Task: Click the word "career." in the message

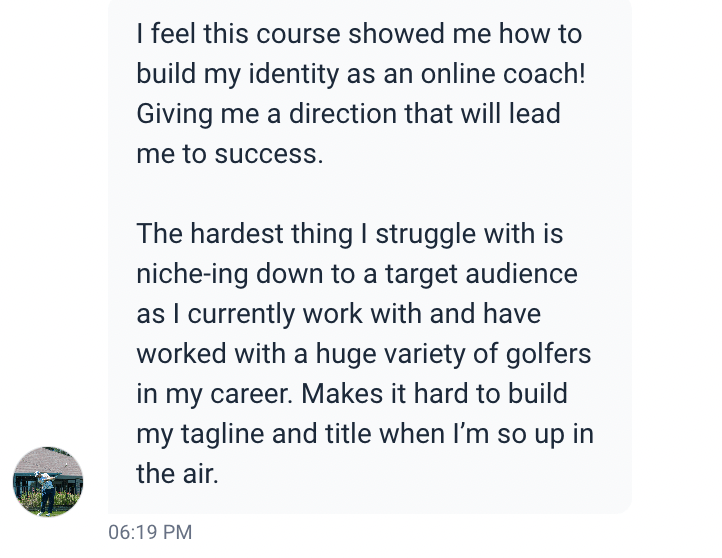Action: tap(251, 394)
